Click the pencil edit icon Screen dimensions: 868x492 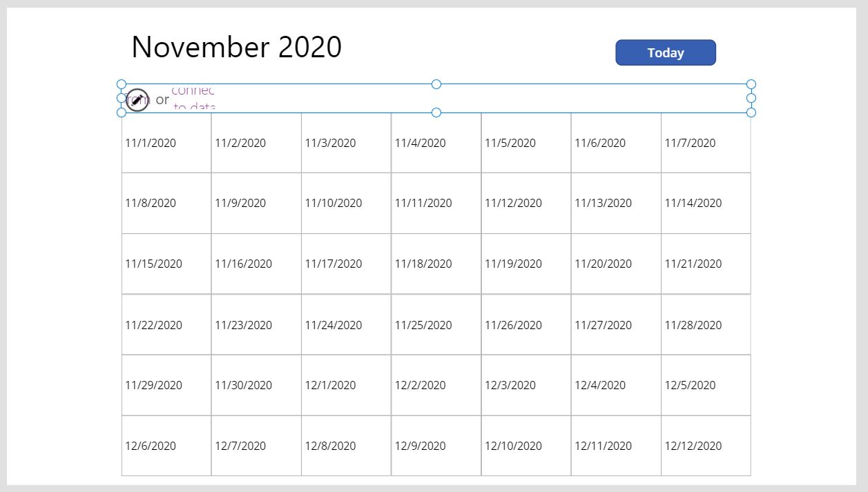137,99
